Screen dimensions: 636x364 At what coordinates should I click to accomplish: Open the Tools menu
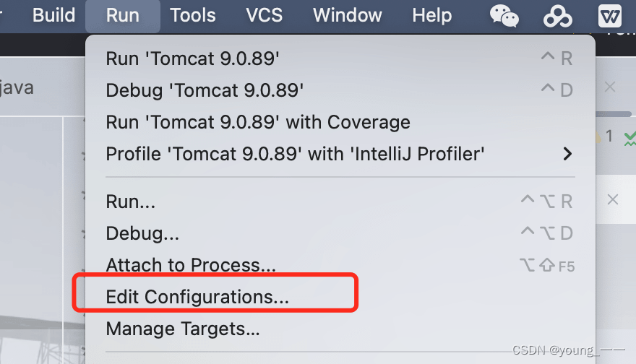point(193,15)
